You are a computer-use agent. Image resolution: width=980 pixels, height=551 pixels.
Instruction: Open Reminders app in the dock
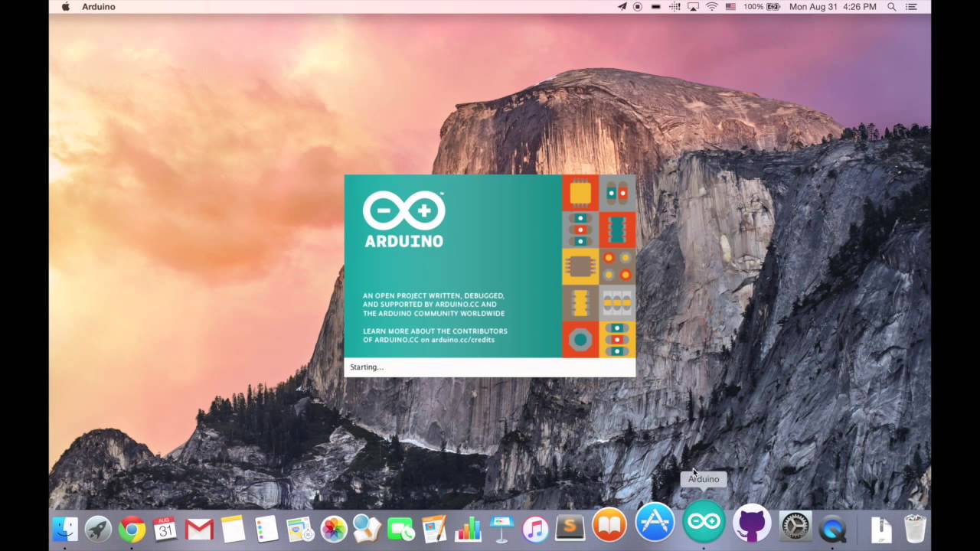[x=266, y=529]
